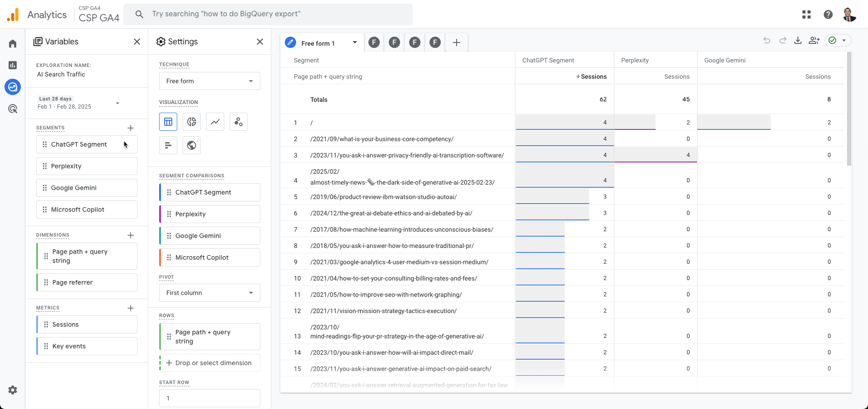Image resolution: width=868 pixels, height=409 pixels.
Task: Open the Technique Free form dropdown
Action: pyautogui.click(x=210, y=81)
